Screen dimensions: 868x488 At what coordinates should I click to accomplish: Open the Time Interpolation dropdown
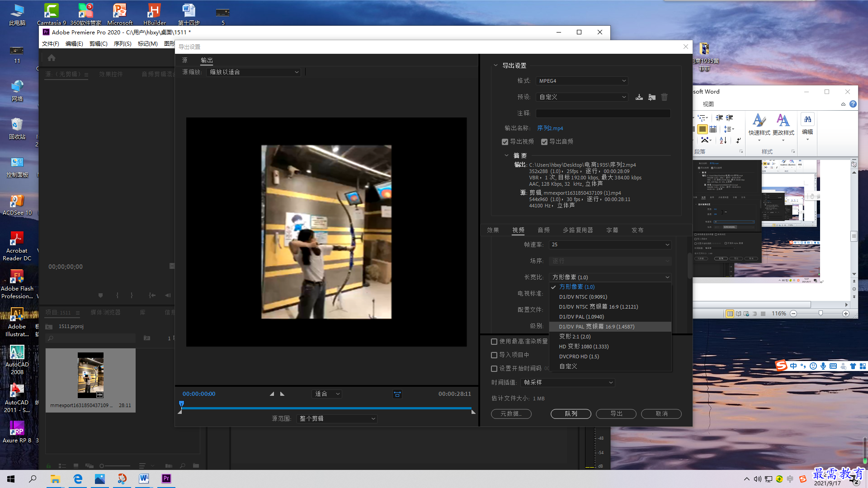(x=567, y=383)
